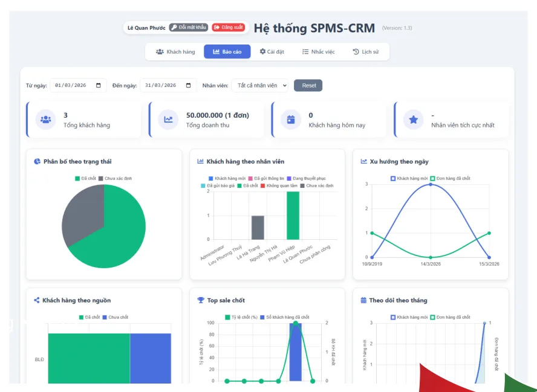Click bar chart icon beside Khách hàng theo nhân viên
The image size is (537, 392).
click(x=200, y=161)
